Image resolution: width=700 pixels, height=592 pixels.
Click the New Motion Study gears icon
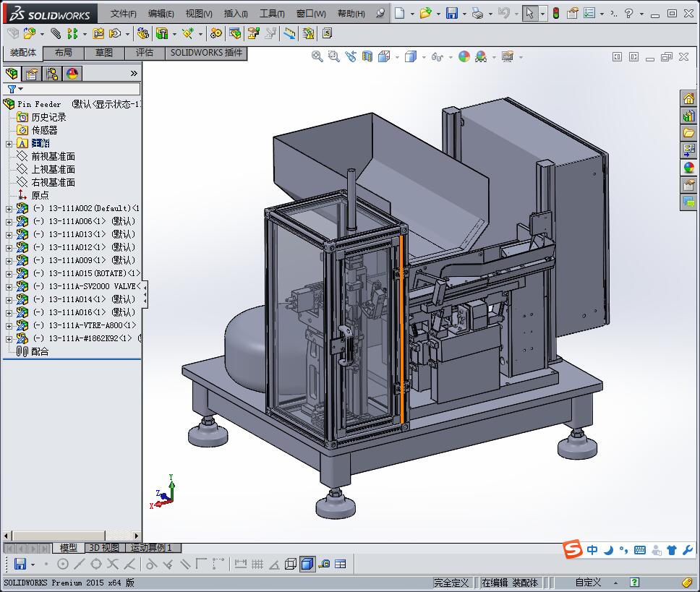point(216,33)
